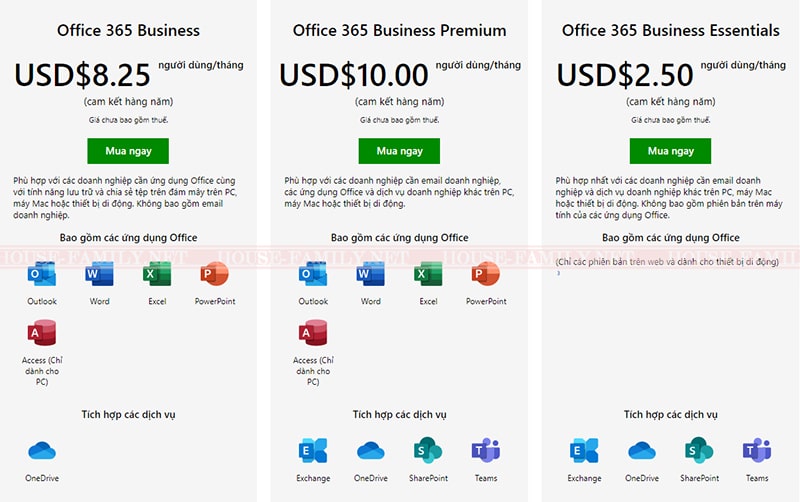This screenshot has height=502, width=800.
Task: Click Access icon in Office 365 Business column
Action: coord(42,333)
